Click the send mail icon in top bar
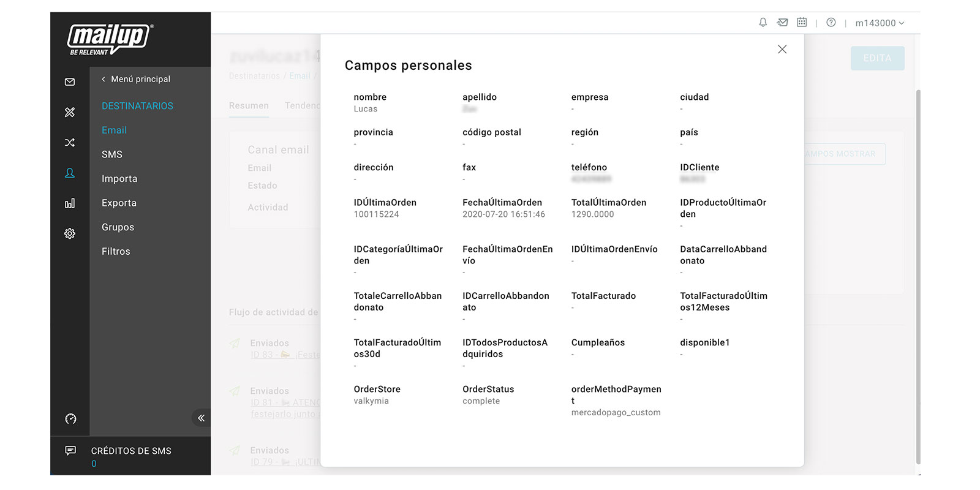The height and width of the screenshot is (490, 980). pyautogui.click(x=782, y=23)
